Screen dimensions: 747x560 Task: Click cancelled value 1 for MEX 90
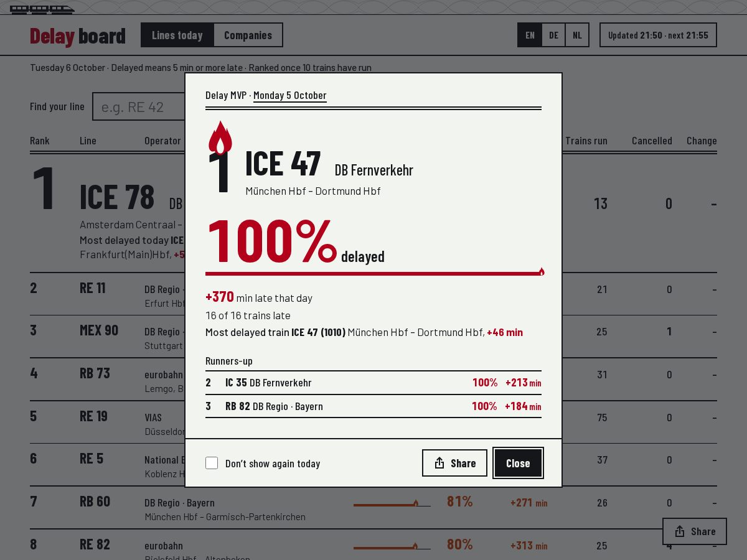coord(669,332)
